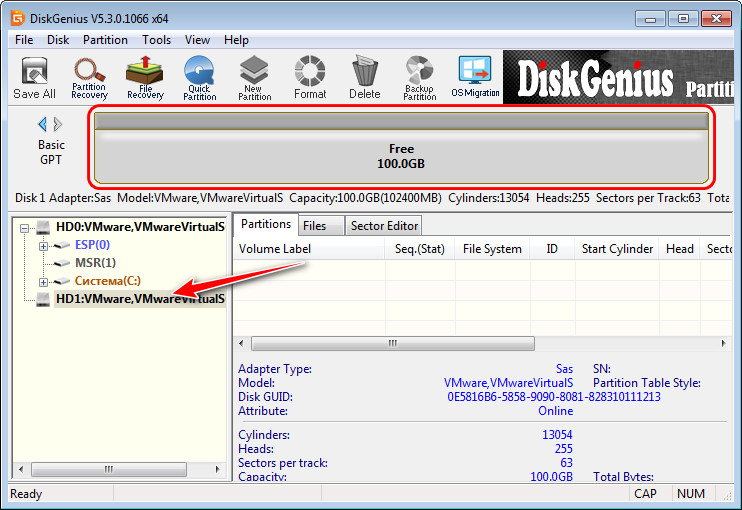Click partition table scroll right arrow

pyautogui.click(x=724, y=343)
